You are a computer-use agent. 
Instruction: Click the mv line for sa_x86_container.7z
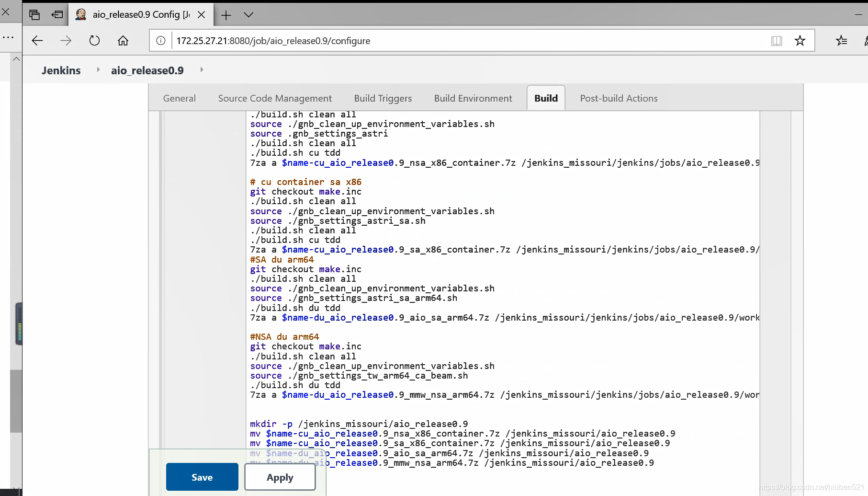460,443
